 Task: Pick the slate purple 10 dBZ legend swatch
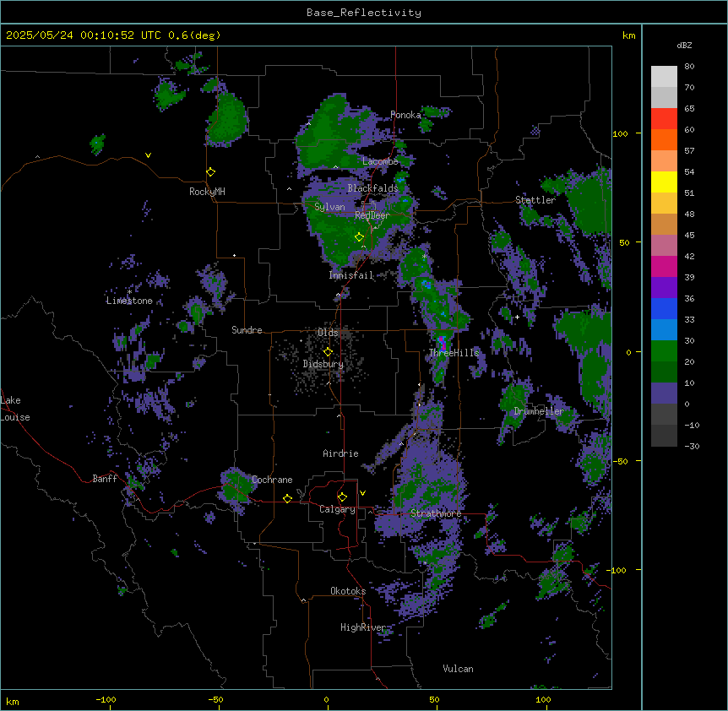(664, 393)
